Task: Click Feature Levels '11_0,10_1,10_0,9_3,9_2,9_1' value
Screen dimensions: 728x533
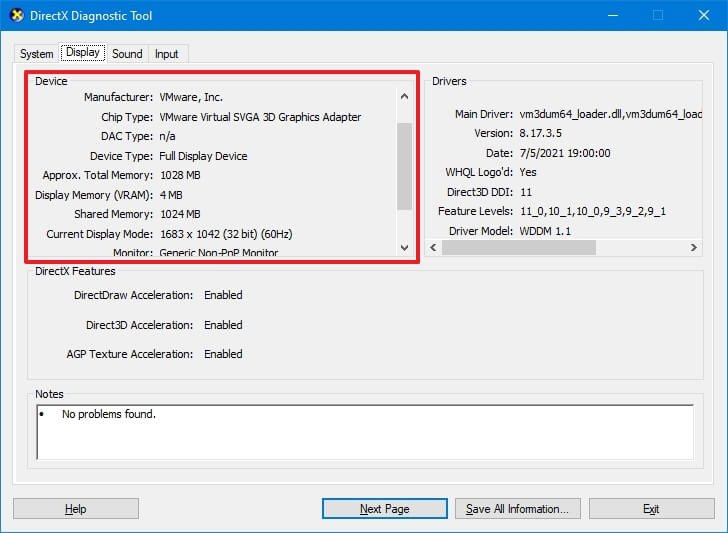Action: pyautogui.click(x=593, y=211)
